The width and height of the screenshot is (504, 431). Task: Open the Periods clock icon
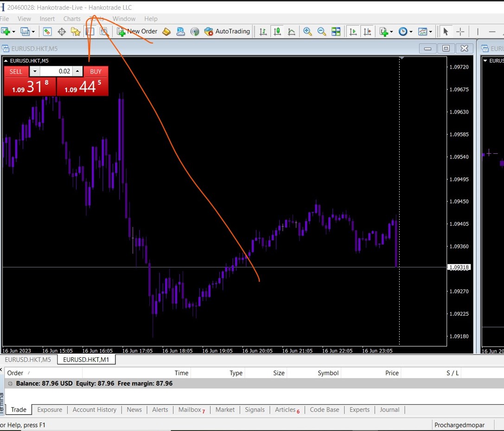pyautogui.click(x=403, y=32)
